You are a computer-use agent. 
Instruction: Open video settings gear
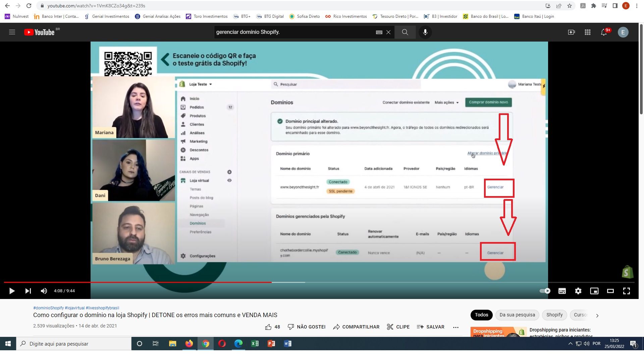(x=578, y=291)
